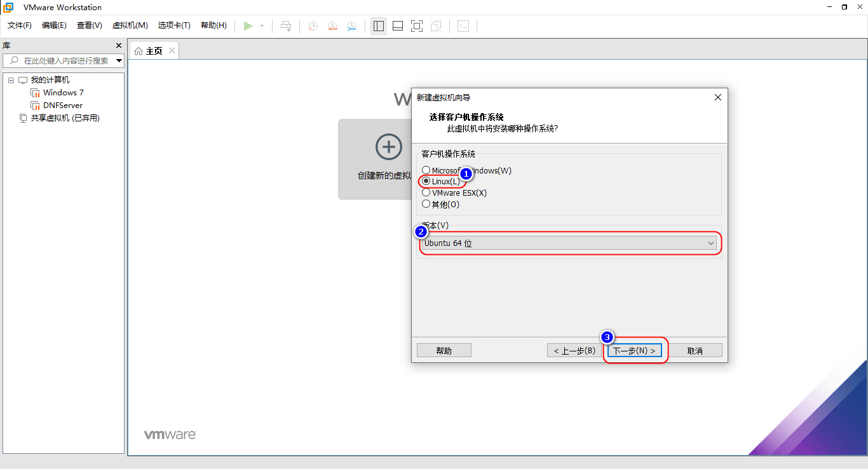Select the Microsoft Windows(W) radio button
Screen dimensions: 868x469
(426, 170)
